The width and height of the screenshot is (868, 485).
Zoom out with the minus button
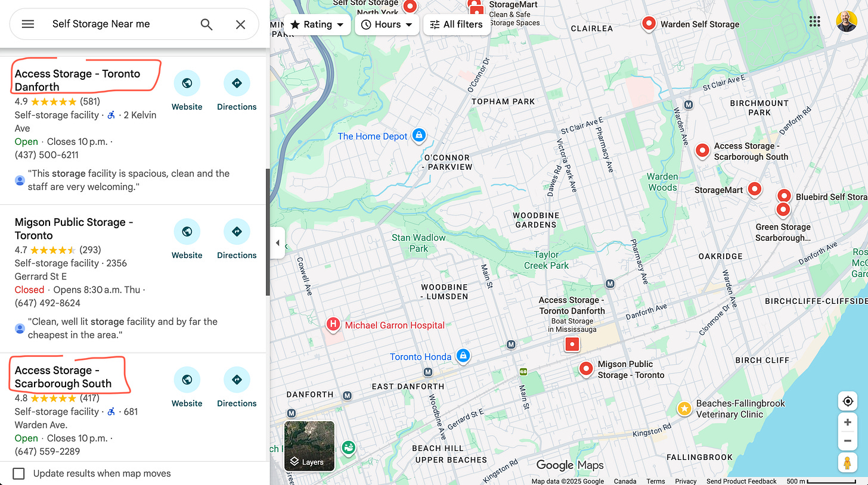(848, 442)
